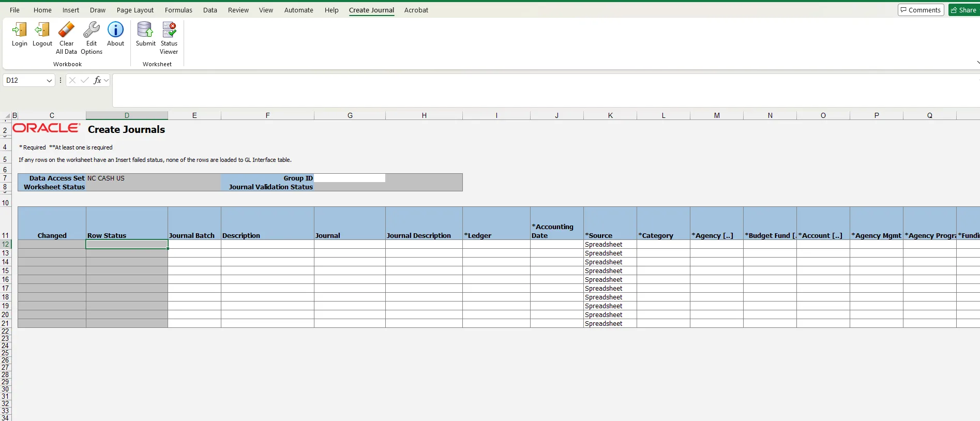The height and width of the screenshot is (421, 980).
Task: Open Edit Options wrench icon
Action: pyautogui.click(x=92, y=30)
